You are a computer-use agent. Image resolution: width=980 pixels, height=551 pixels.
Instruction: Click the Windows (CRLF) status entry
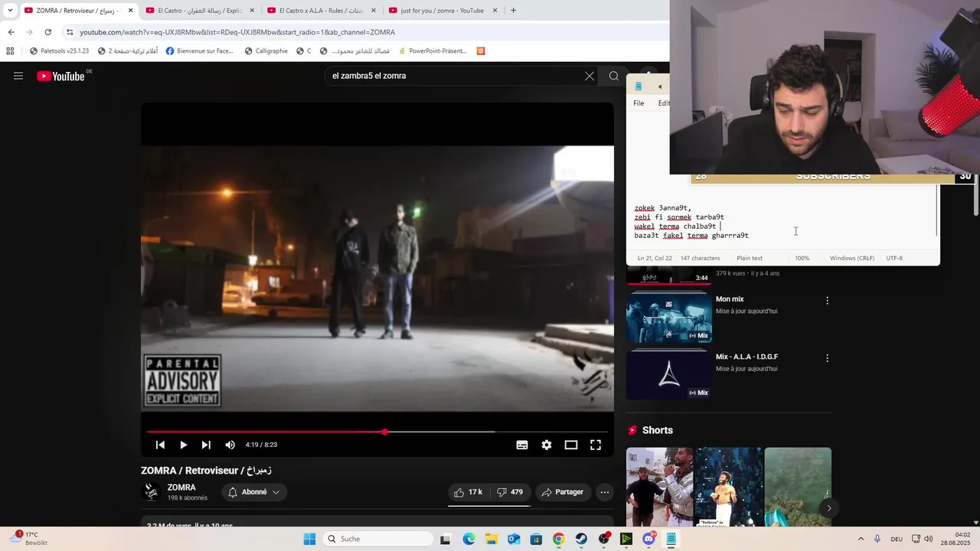(852, 258)
